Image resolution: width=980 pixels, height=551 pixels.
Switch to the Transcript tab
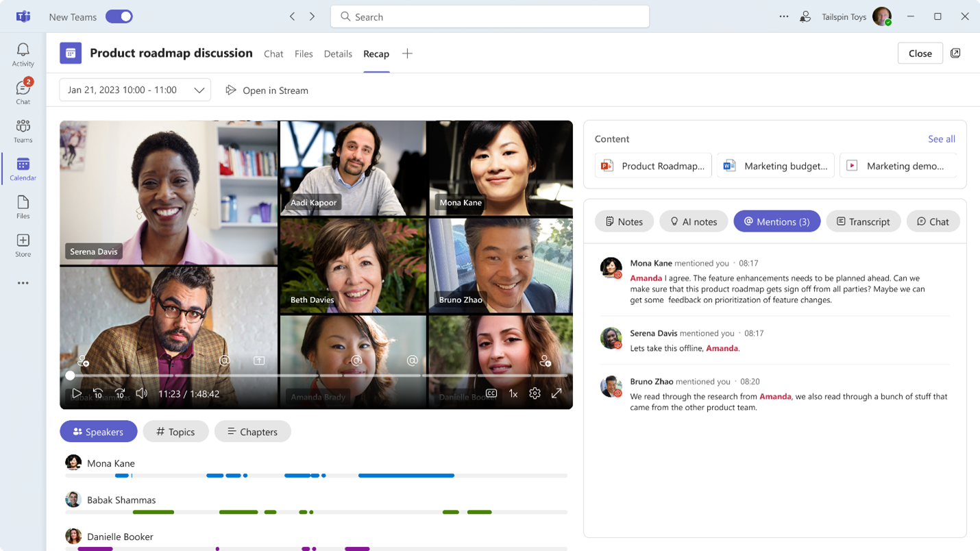click(863, 221)
